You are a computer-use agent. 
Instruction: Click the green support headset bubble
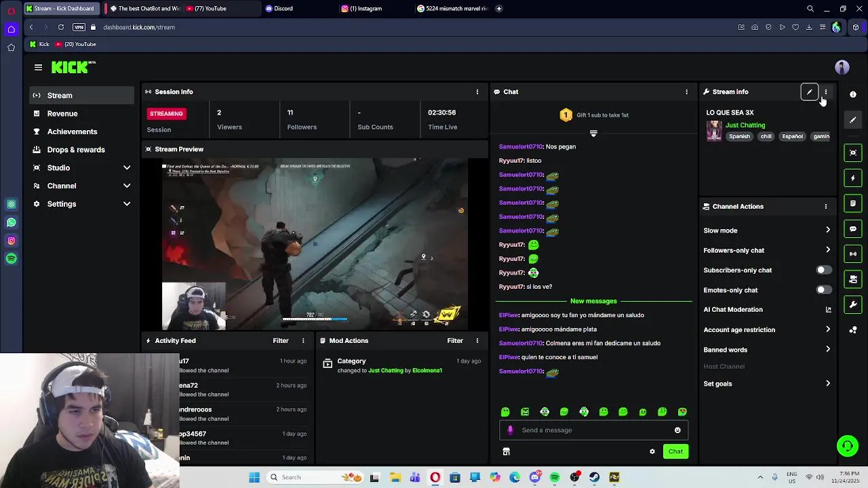coord(847,445)
